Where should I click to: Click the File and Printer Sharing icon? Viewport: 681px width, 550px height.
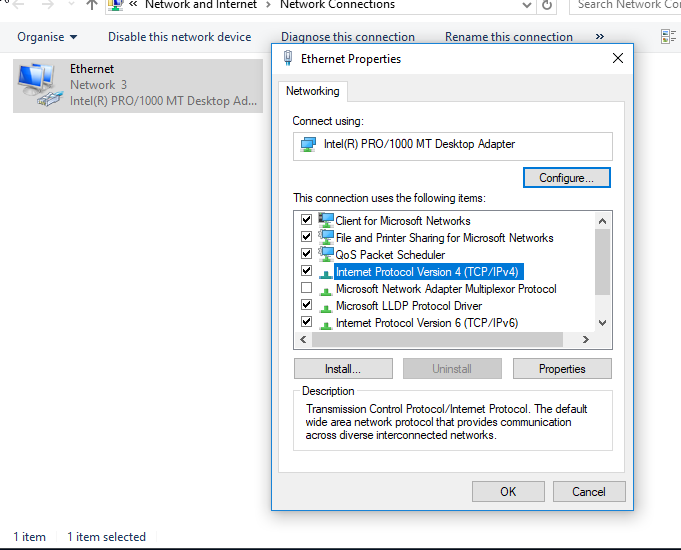326,237
